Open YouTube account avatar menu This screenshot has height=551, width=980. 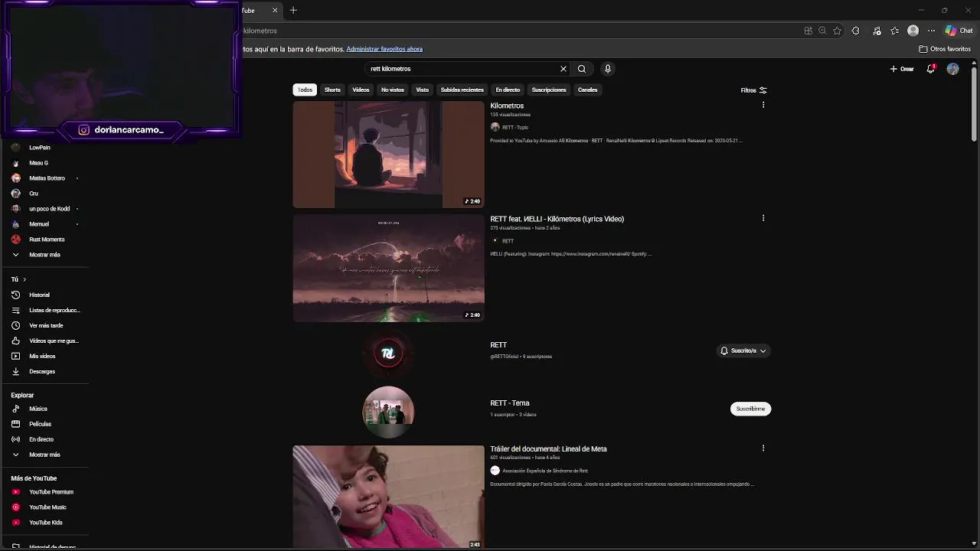coord(952,69)
